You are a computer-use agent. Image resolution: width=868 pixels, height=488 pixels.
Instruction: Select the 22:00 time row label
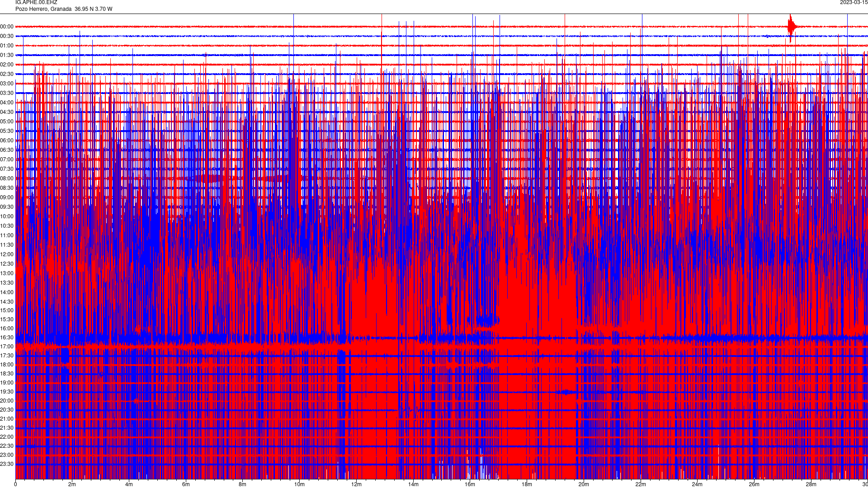7,437
